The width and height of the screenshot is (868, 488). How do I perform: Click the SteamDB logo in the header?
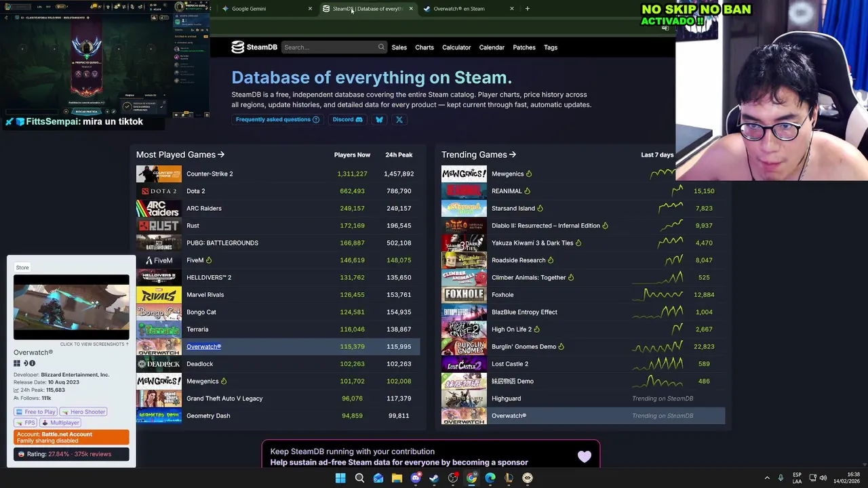[x=254, y=47]
